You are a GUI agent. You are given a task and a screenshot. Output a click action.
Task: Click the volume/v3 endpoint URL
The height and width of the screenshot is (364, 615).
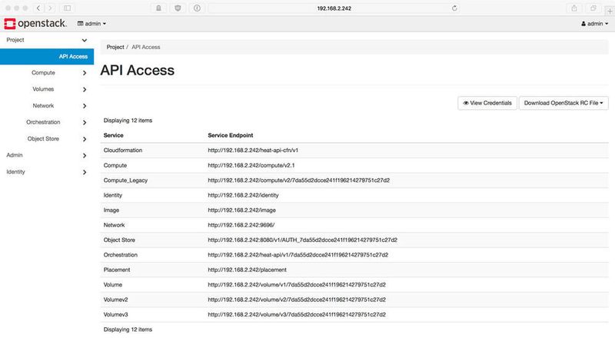[x=297, y=314]
